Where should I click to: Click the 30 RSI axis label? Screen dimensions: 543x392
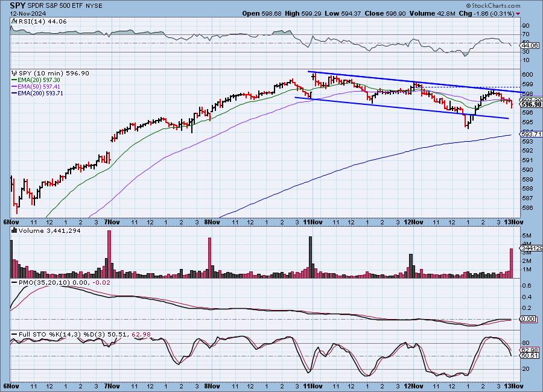pos(526,52)
